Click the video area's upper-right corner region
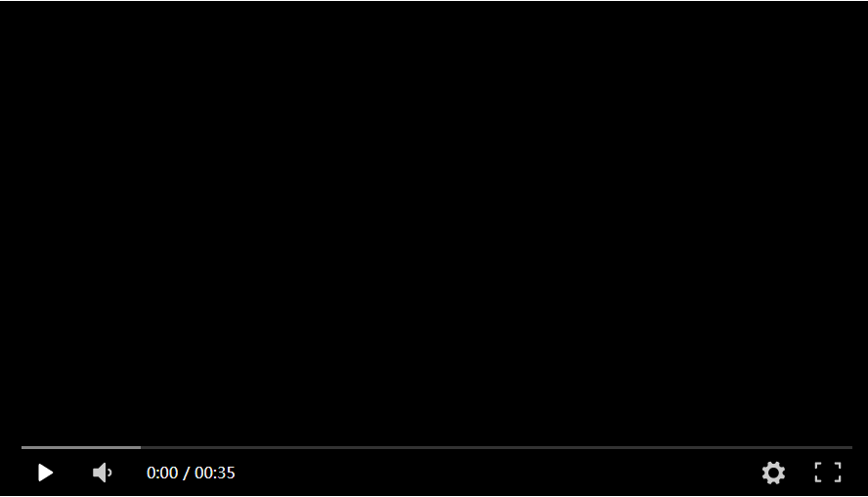868x497 pixels. [835, 27]
